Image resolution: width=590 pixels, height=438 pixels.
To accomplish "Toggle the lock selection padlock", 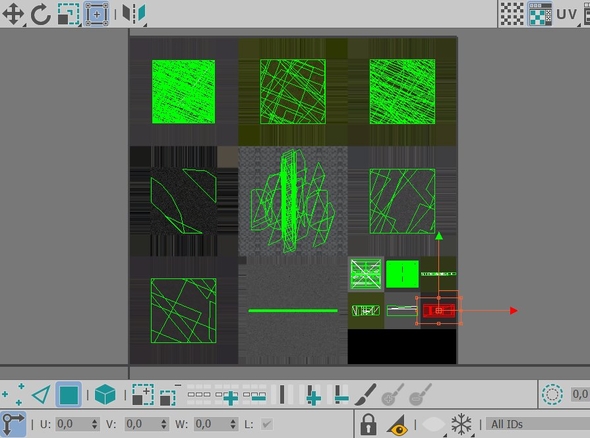I will click(368, 425).
